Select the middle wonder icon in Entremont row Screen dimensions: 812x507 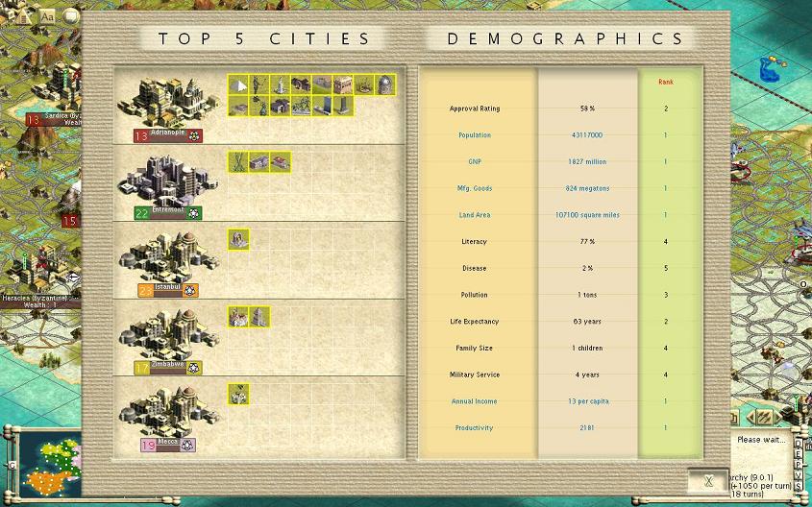coord(258,162)
